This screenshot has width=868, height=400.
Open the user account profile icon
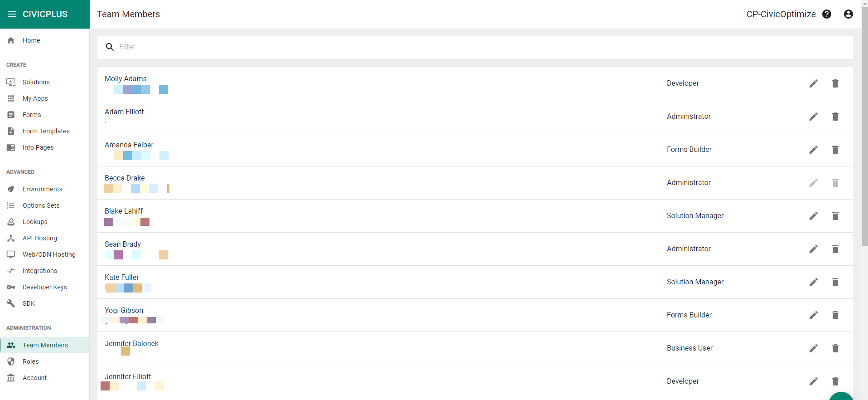[849, 14]
